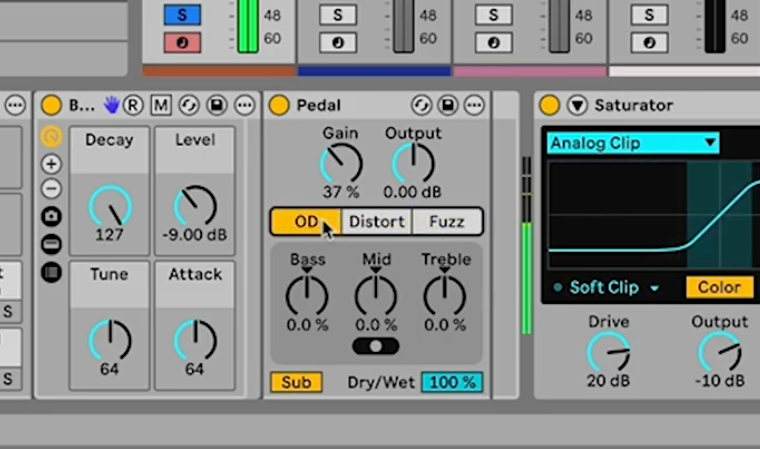760x449 pixels.
Task: Click the Tune macro knob
Action: click(110, 340)
